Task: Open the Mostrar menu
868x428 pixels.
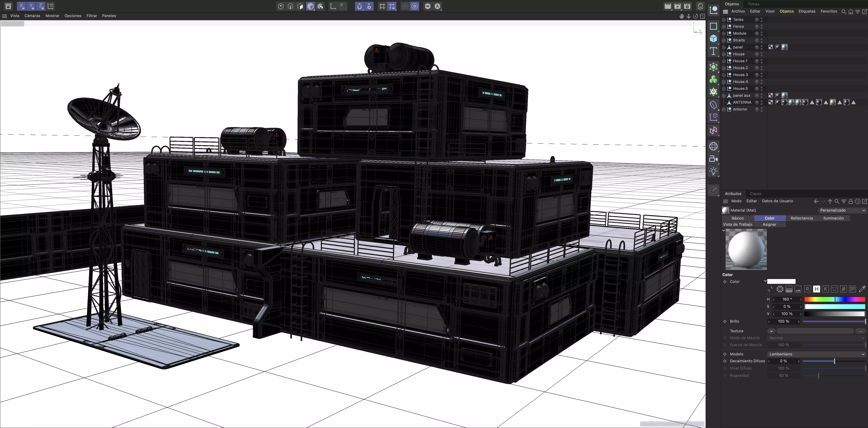Action: pyautogui.click(x=53, y=16)
